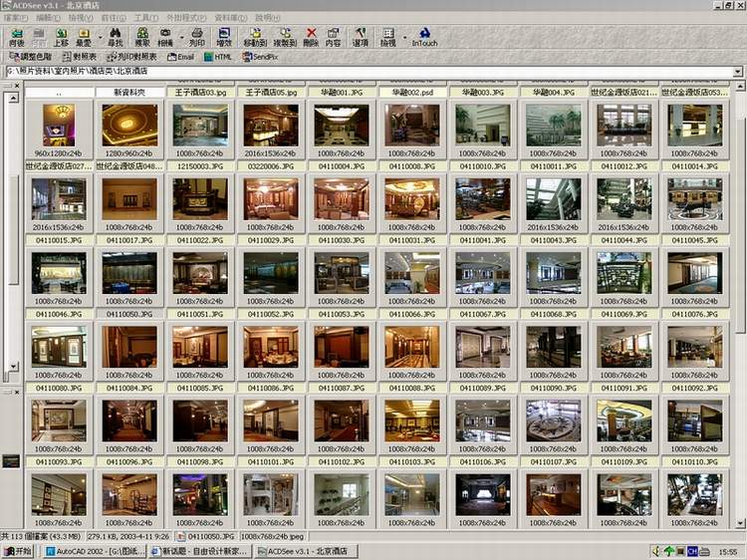The height and width of the screenshot is (560, 747).
Task: Open the 編輯 edit menu
Action: tap(48, 18)
